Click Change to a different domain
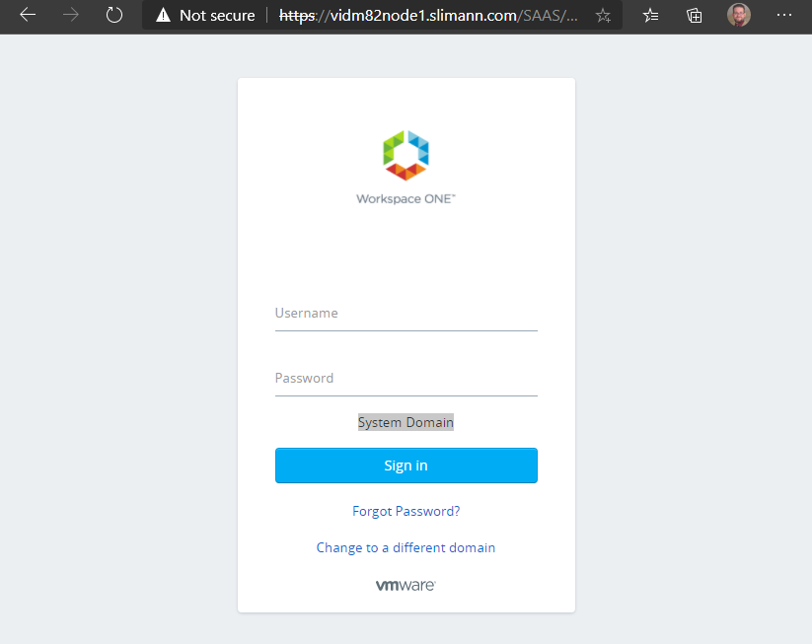This screenshot has height=644, width=812. pyautogui.click(x=406, y=547)
